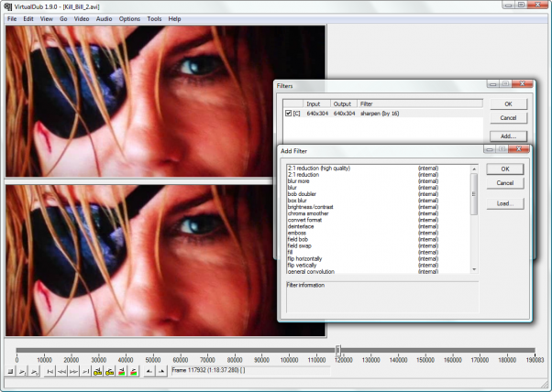
Task: Click the Load... button in Add Filter
Action: pyautogui.click(x=505, y=203)
